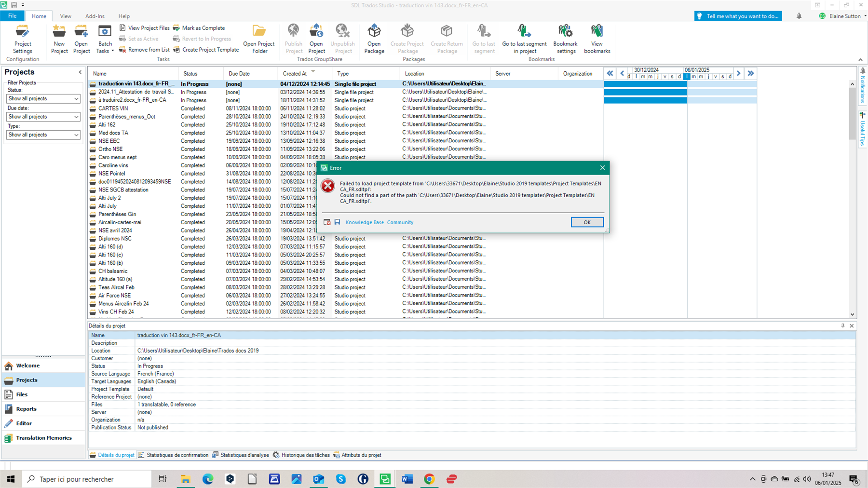Open the notifications bell
Image resolution: width=868 pixels, height=488 pixels.
click(799, 16)
